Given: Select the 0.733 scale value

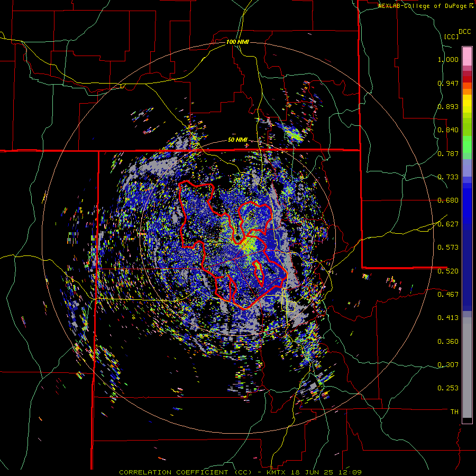Looking at the screenshot, I should [448, 177].
